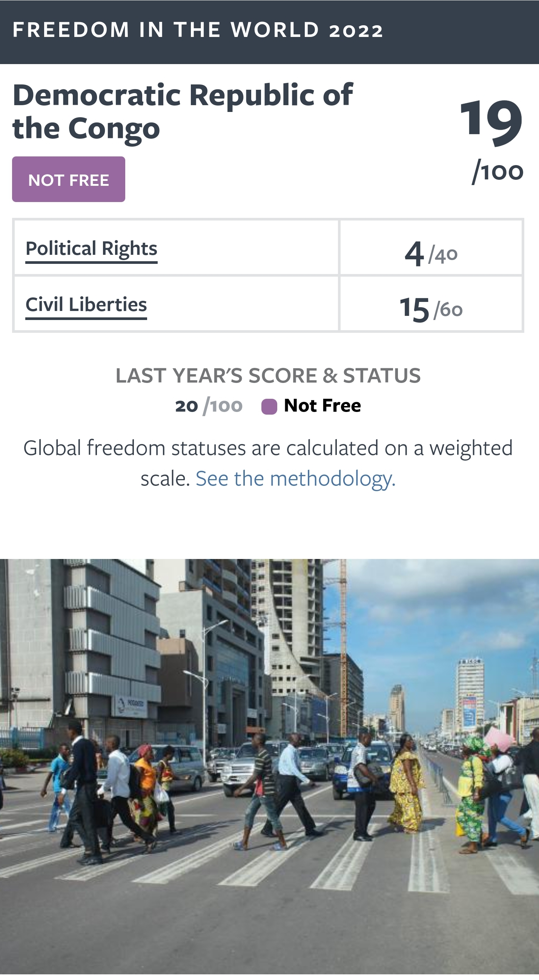Viewport: 539px width, 980px height.
Task: Click the /60 Civil Liberties maximum
Action: pos(448,310)
